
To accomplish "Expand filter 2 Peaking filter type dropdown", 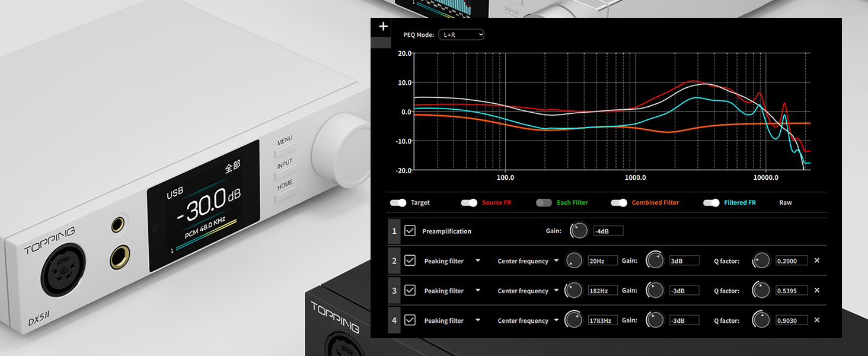I will pyautogui.click(x=478, y=261).
